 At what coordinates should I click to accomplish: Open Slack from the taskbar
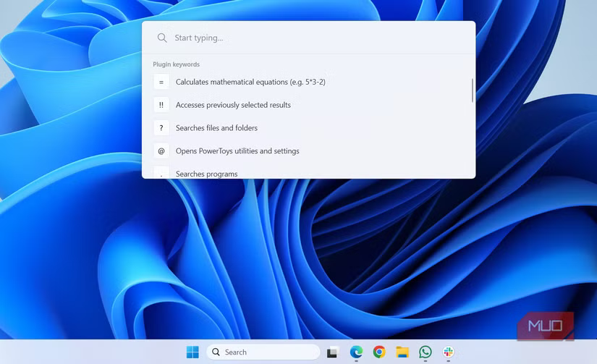(x=449, y=352)
